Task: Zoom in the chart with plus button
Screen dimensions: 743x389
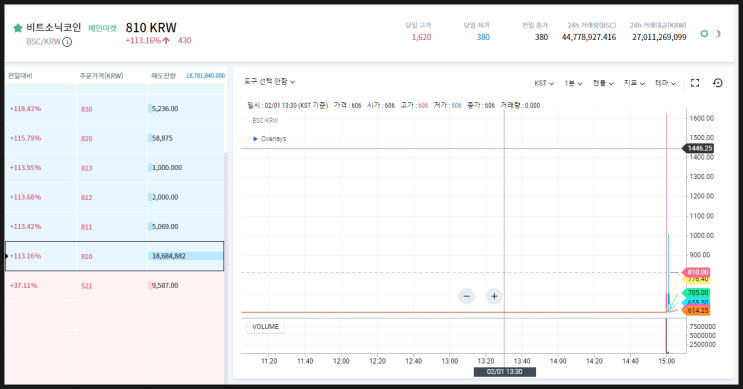Action: coord(494,296)
